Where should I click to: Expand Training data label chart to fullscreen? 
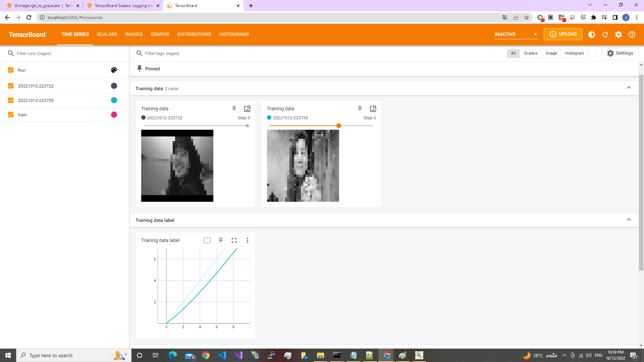pyautogui.click(x=234, y=240)
